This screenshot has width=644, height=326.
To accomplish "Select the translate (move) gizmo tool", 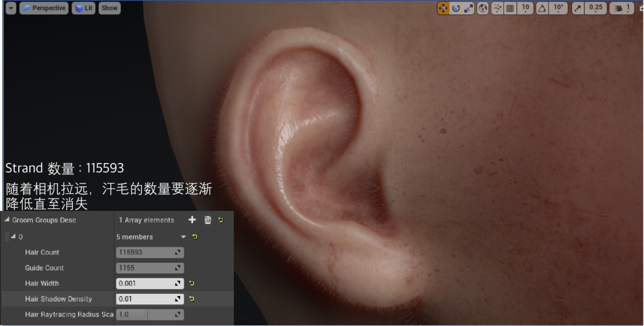I will 443,8.
